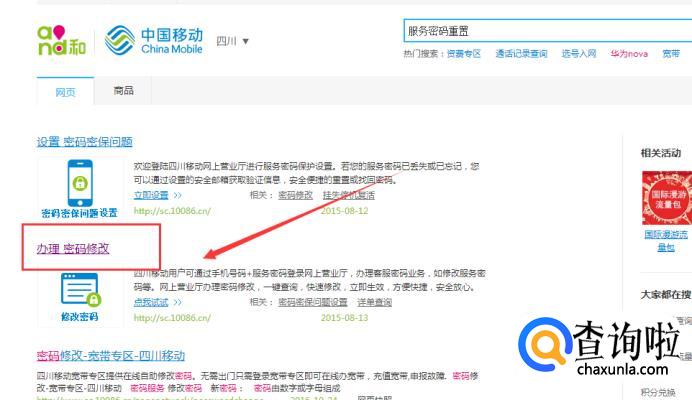This screenshot has height=400, width=692.
Task: Open result 密码修改-宽带专区-四川移动
Action: [111, 355]
